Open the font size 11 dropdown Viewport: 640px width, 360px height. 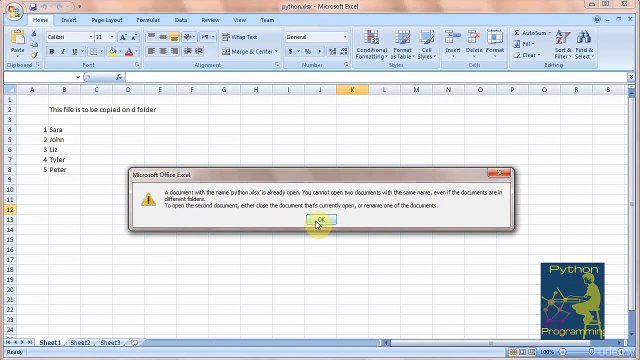[x=112, y=37]
